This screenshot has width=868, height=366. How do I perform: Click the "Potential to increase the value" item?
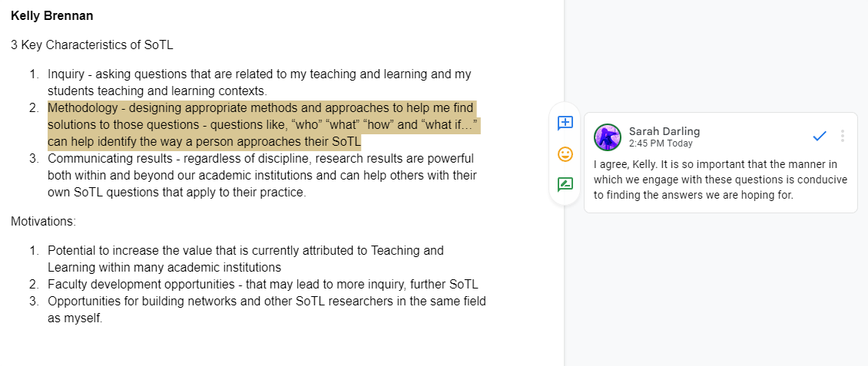coord(246,259)
